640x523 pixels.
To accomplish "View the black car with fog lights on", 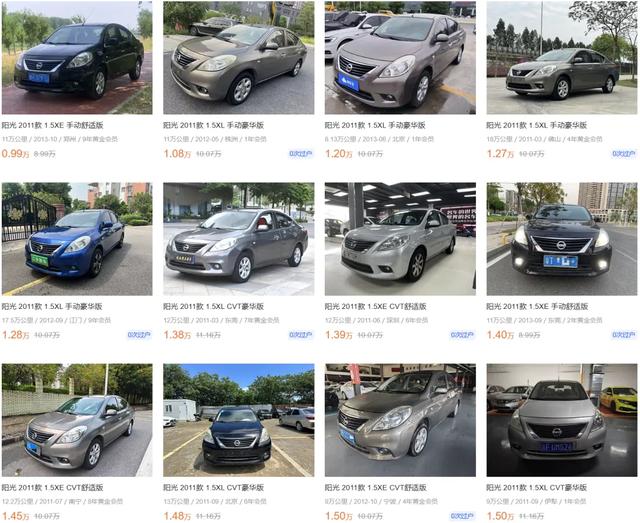I will click(x=562, y=239).
